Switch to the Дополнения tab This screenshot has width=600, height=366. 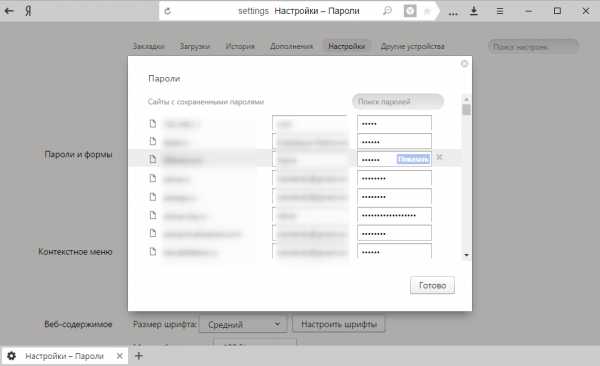291,46
